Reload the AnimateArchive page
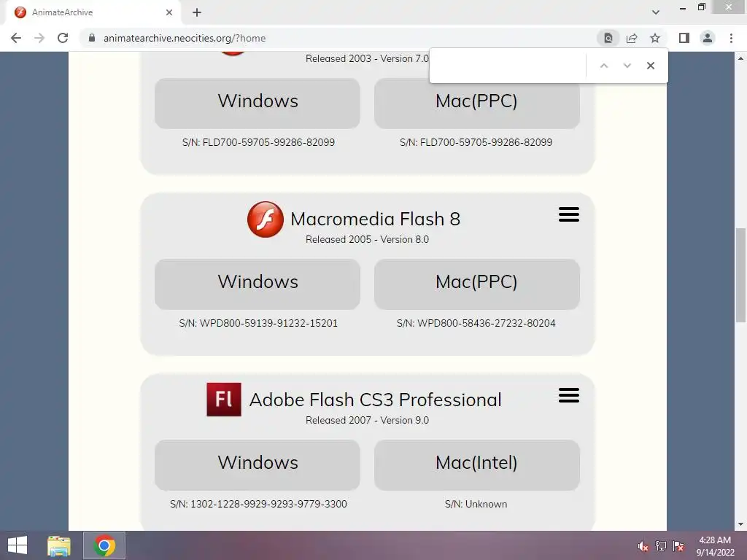 63,38
